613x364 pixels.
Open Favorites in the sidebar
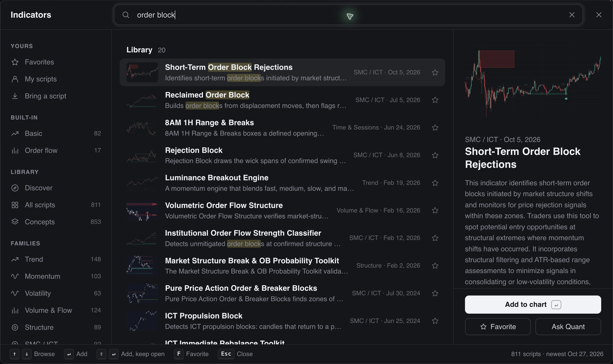pos(56,62)
